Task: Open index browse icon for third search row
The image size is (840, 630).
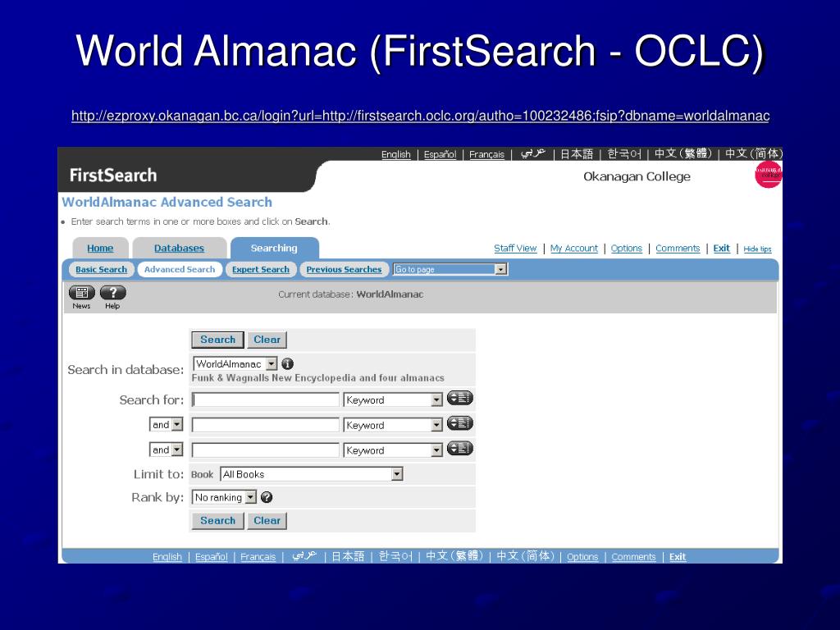Action: pos(459,449)
